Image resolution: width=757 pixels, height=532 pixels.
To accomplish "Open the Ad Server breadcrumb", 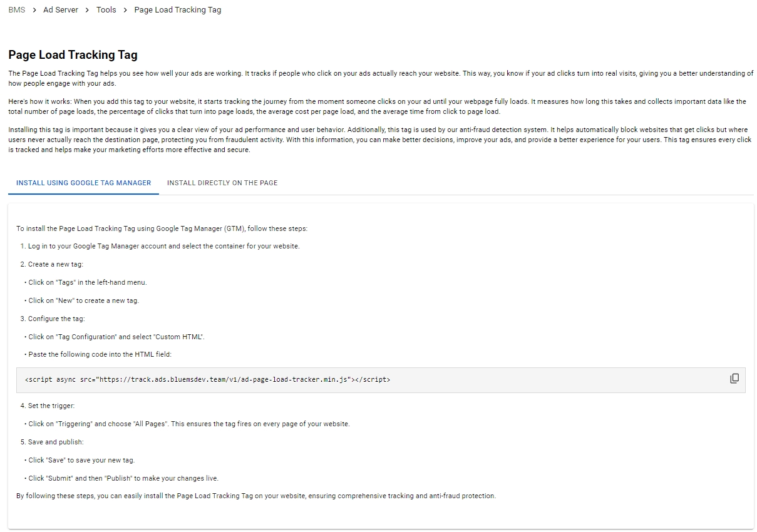I will (61, 10).
